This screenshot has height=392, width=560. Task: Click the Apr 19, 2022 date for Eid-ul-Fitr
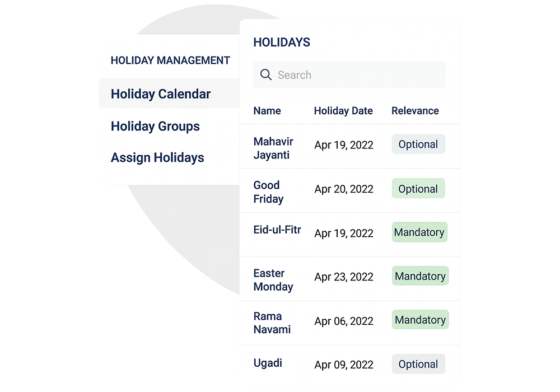tap(344, 234)
